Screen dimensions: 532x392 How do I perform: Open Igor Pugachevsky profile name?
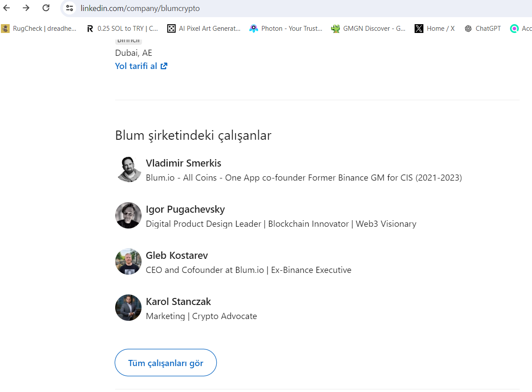[185, 209]
